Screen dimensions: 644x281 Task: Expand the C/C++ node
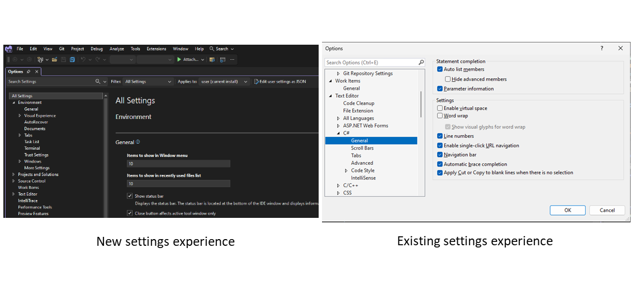point(338,185)
